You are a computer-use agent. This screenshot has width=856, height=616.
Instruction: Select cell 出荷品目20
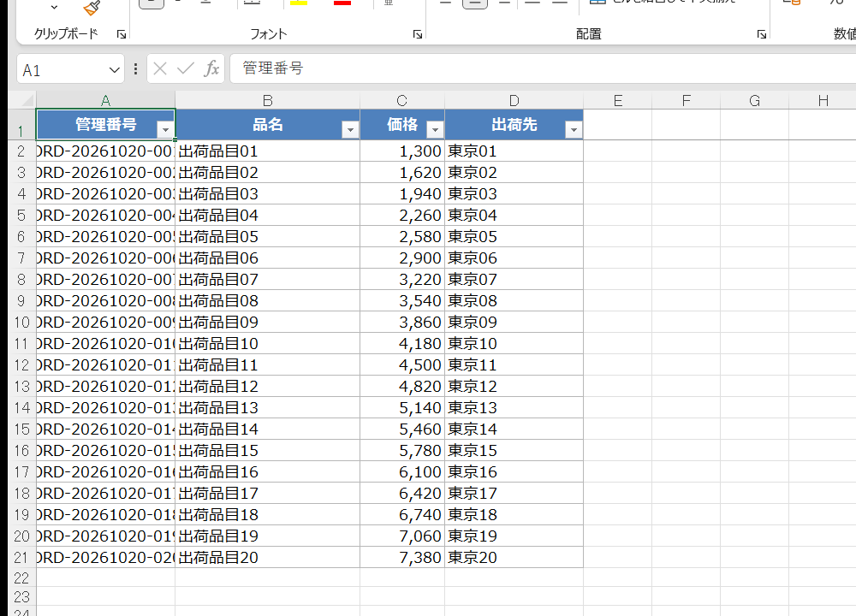tap(267, 558)
